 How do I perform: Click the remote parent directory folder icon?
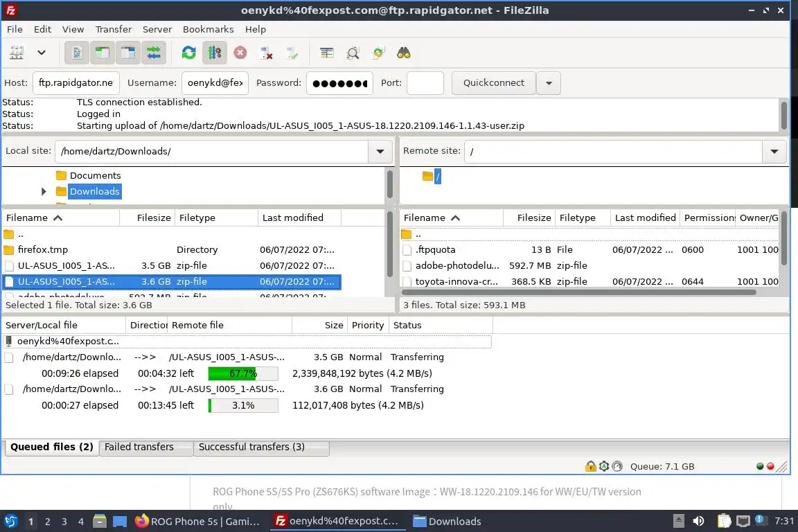tap(406, 234)
